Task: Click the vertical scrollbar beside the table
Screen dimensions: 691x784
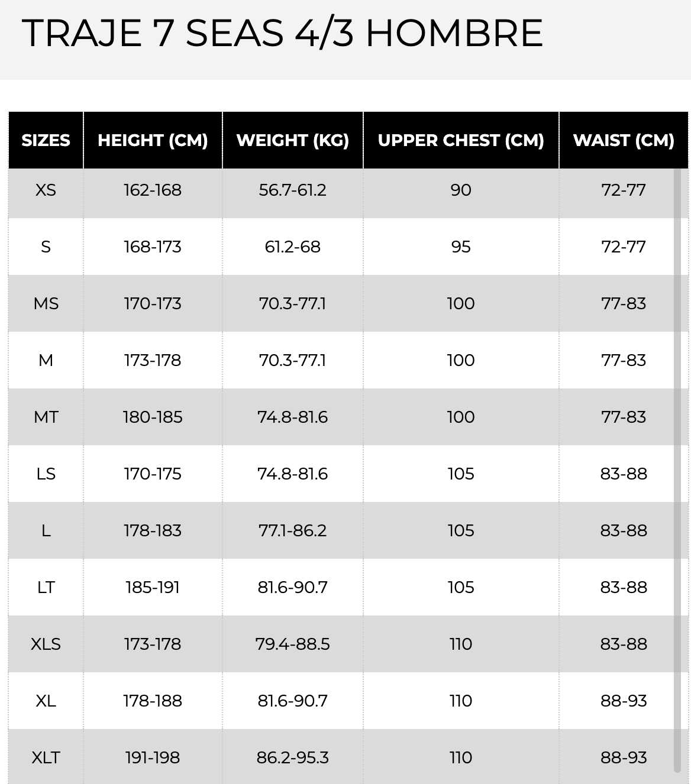Action: pyautogui.click(x=677, y=470)
